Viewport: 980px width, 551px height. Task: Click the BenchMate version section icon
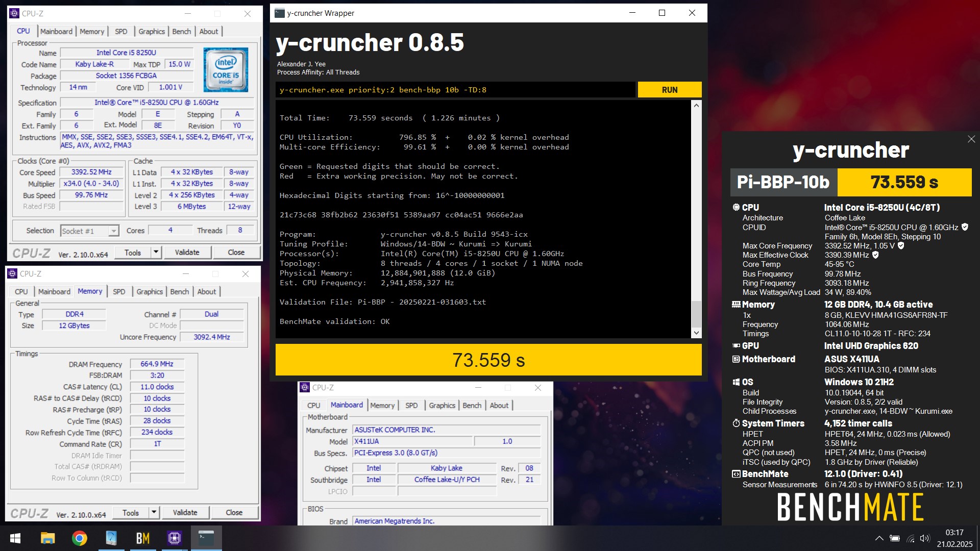tap(736, 474)
